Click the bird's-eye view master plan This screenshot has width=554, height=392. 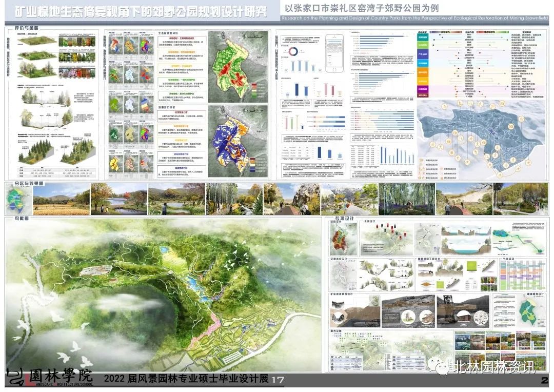point(164,298)
